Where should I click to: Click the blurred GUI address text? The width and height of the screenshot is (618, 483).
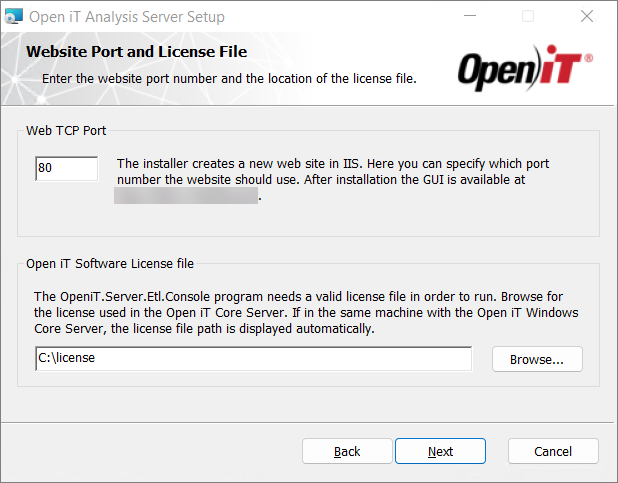click(186, 196)
